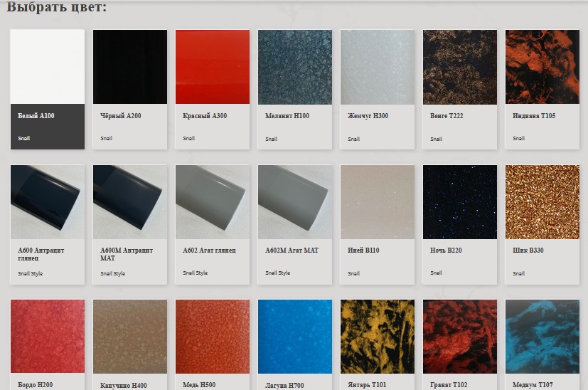Viewport: 588px width, 390px height.
Task: Click the Венге T222 pattern thumbnail
Action: point(460,67)
